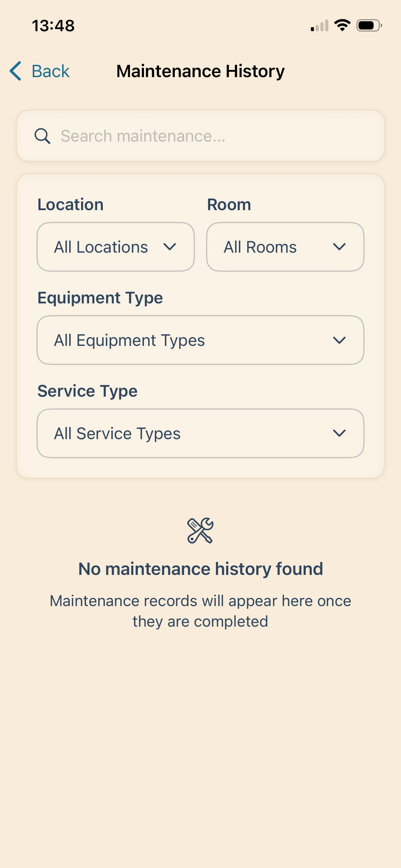Go back using the Back link
Viewport: 401px width, 868px height.
51,71
